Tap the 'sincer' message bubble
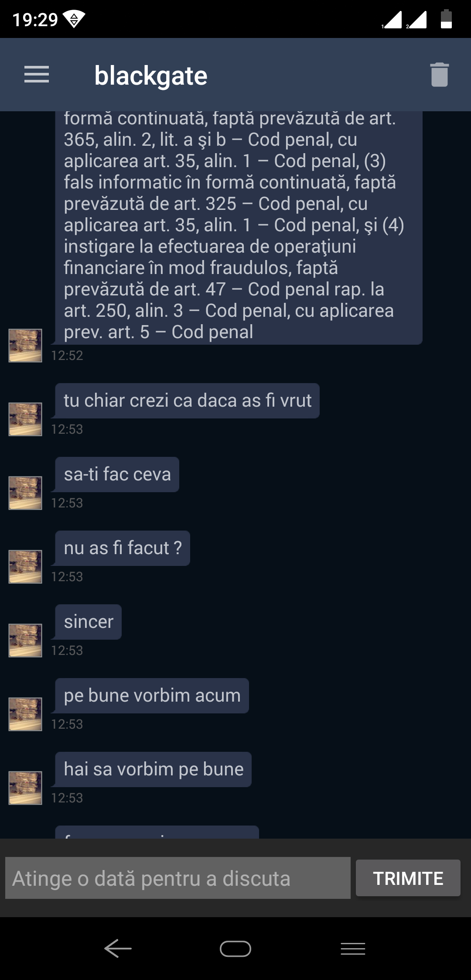Viewport: 471px width, 980px height. pyautogui.click(x=89, y=622)
